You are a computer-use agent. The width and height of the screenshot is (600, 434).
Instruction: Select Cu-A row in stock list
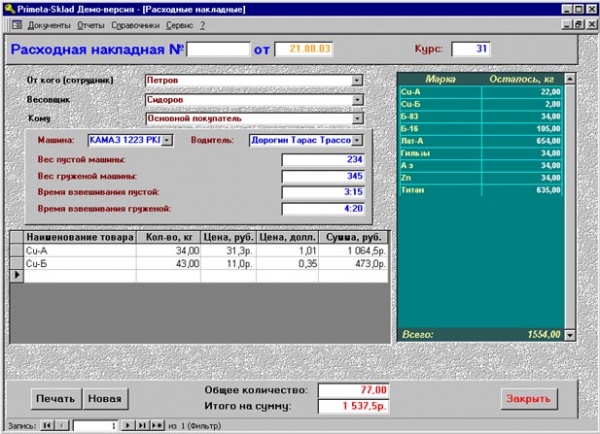point(480,92)
